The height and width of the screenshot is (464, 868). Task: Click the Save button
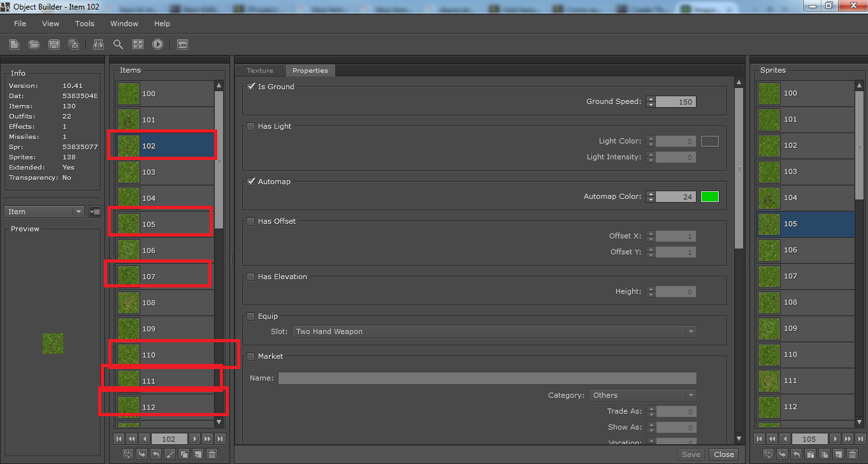[x=691, y=454]
